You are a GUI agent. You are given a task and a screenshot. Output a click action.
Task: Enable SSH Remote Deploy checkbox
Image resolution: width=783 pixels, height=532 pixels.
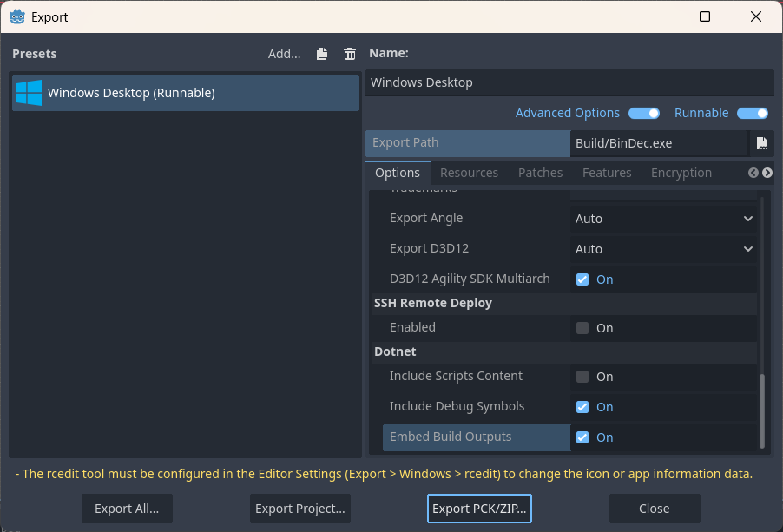[582, 328]
